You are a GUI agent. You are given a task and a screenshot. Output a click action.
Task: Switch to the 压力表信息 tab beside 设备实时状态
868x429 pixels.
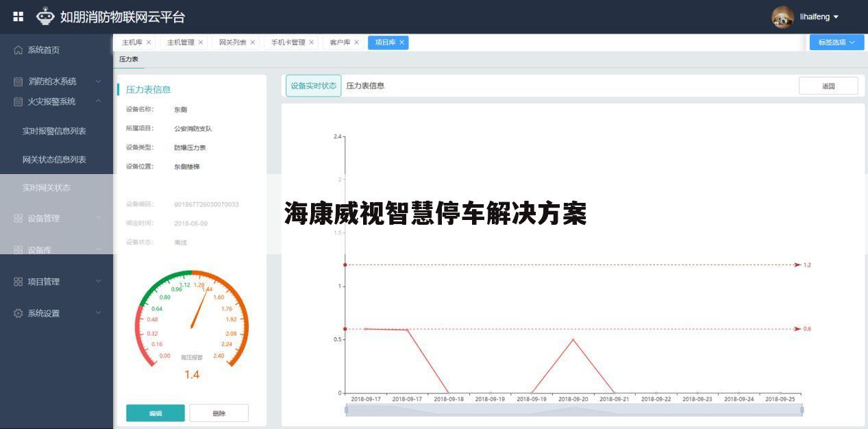[365, 86]
